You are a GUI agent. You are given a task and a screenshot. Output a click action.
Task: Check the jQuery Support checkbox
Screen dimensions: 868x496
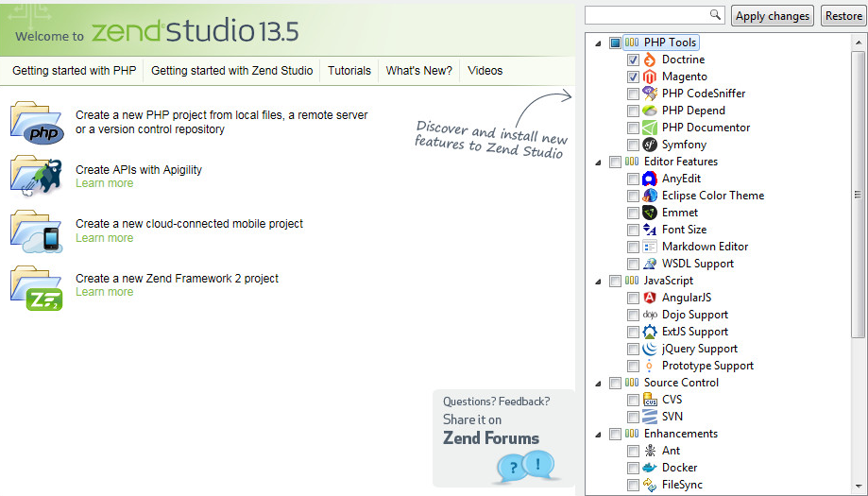(x=633, y=350)
